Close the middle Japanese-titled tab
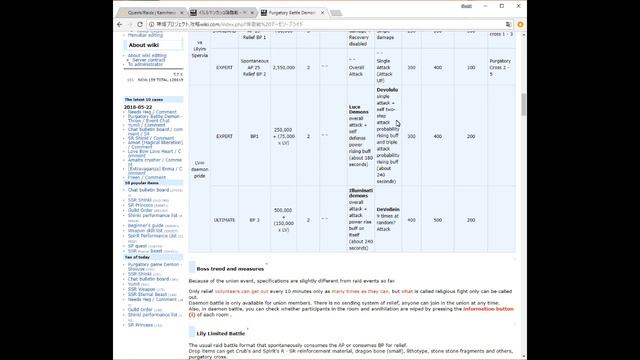Image resolution: width=640 pixels, height=360 pixels. pyautogui.click(x=252, y=13)
